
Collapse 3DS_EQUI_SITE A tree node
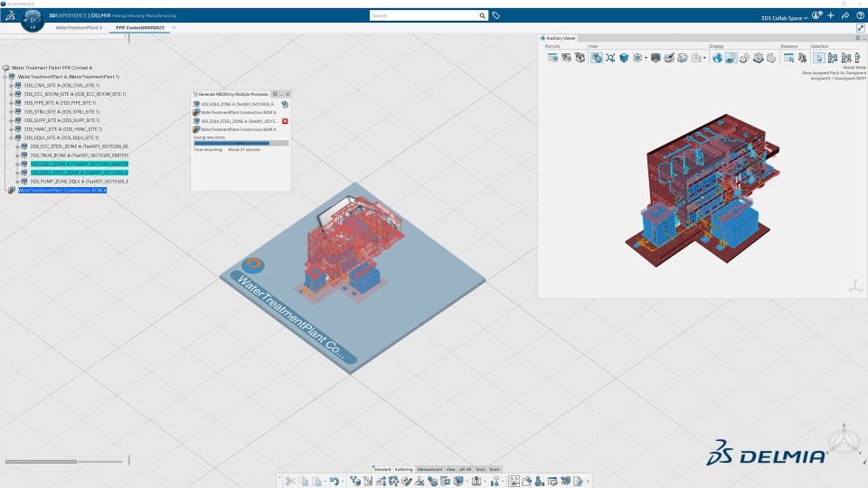coord(11,137)
